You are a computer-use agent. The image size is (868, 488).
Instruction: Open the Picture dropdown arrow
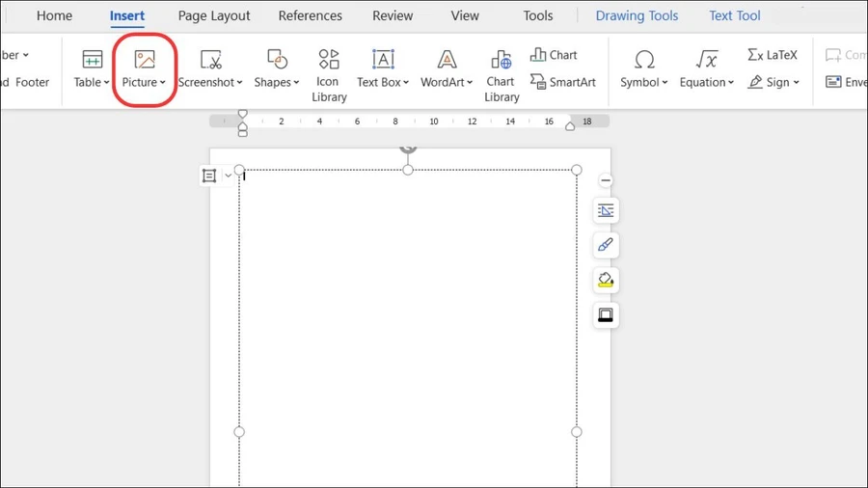point(162,82)
